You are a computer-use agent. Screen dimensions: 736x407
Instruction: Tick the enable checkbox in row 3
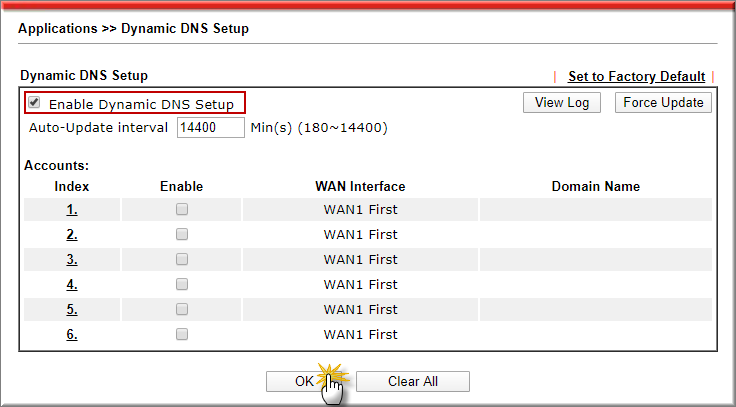click(x=182, y=259)
